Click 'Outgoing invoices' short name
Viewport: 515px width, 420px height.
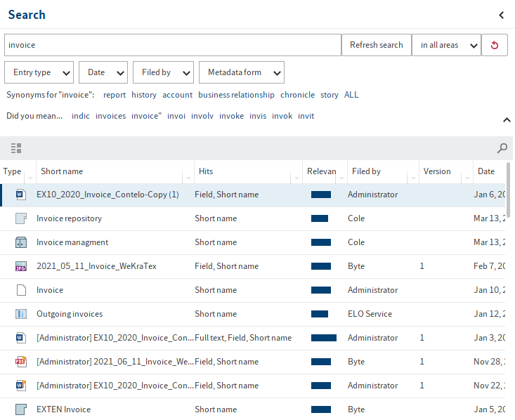pos(70,314)
